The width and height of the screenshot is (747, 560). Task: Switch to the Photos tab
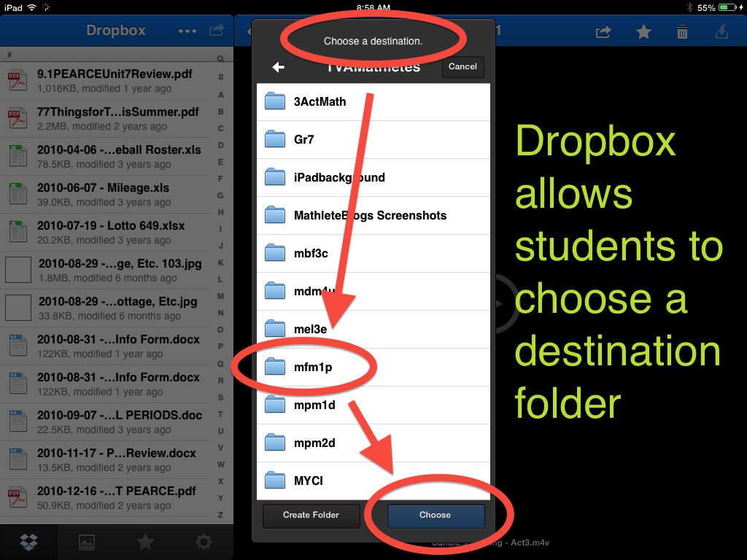[87, 542]
